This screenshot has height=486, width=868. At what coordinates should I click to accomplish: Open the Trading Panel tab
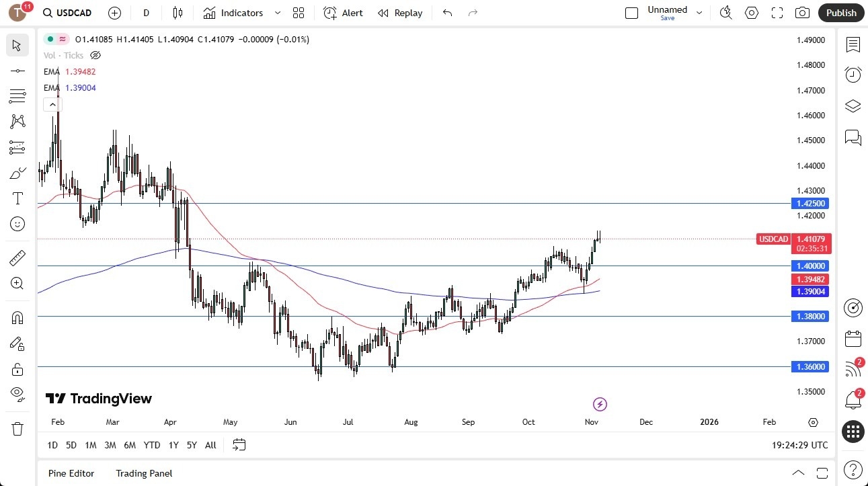pos(143,473)
